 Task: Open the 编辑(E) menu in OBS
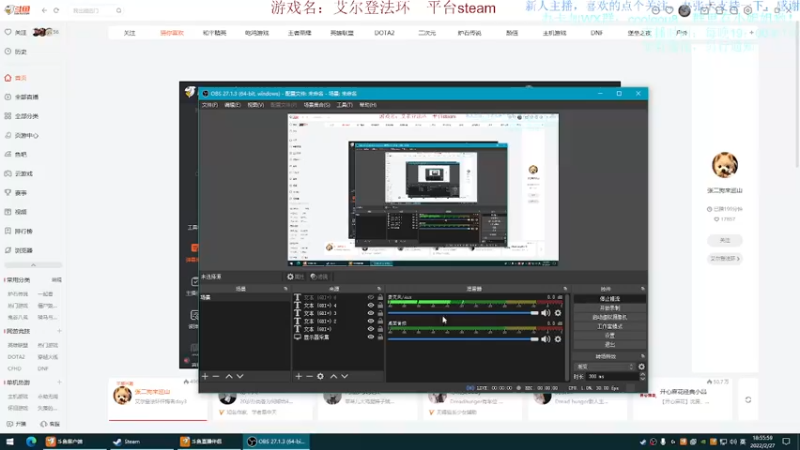[x=232, y=105]
